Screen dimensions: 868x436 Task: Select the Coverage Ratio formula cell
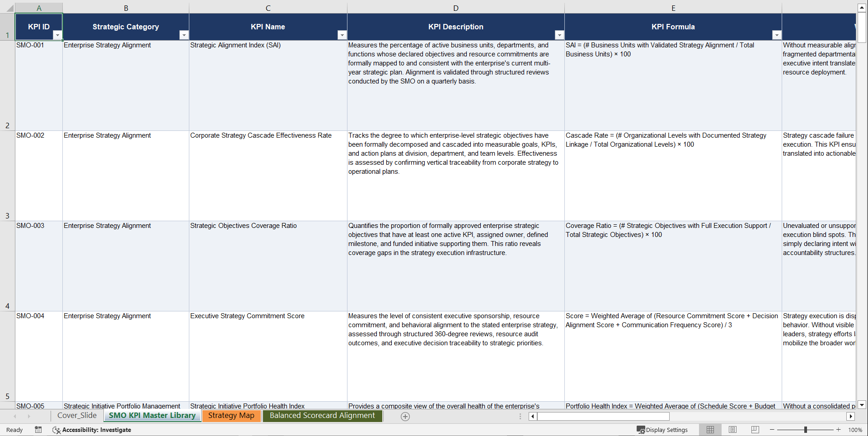tap(673, 266)
